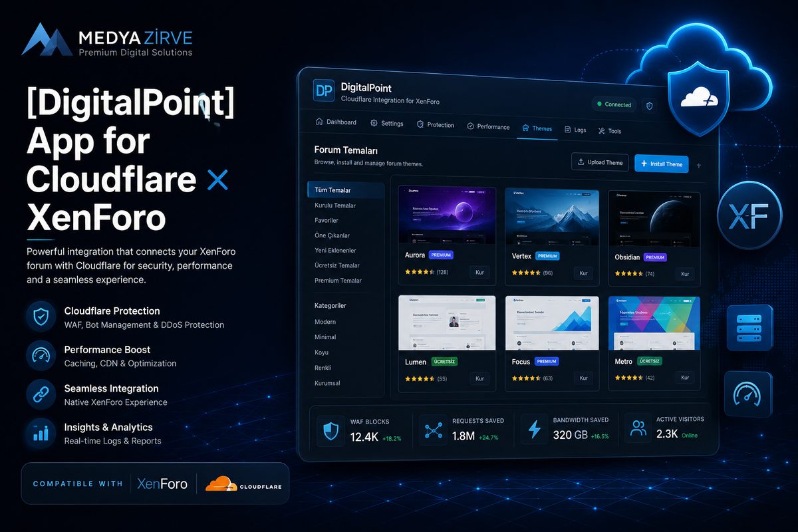The image size is (798, 532).
Task: Click the WAF Blocks shield icon
Action: (x=331, y=430)
